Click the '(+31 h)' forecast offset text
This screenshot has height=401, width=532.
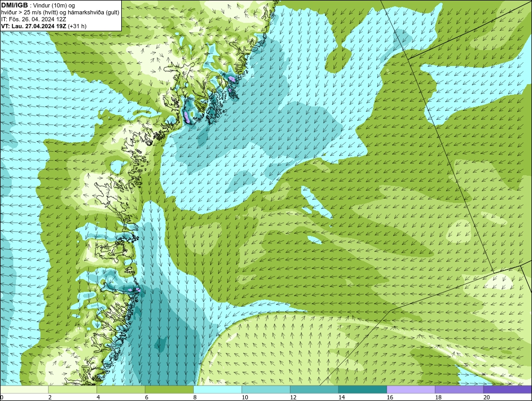(77, 26)
